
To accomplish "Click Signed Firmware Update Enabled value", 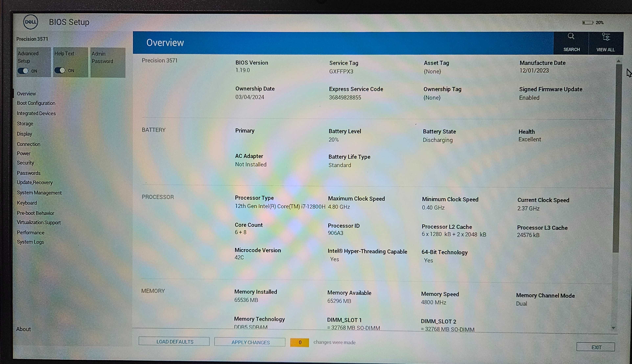I will (529, 98).
